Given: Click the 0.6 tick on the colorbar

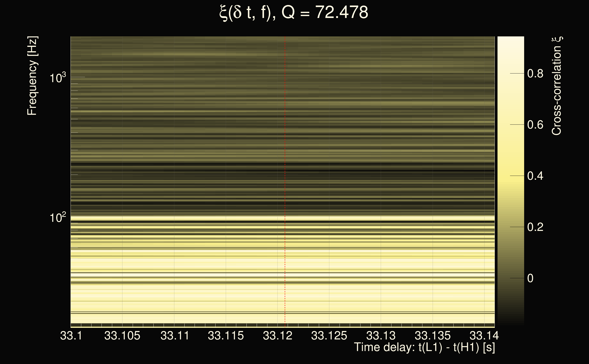Looking at the screenshot, I should pos(535,125).
